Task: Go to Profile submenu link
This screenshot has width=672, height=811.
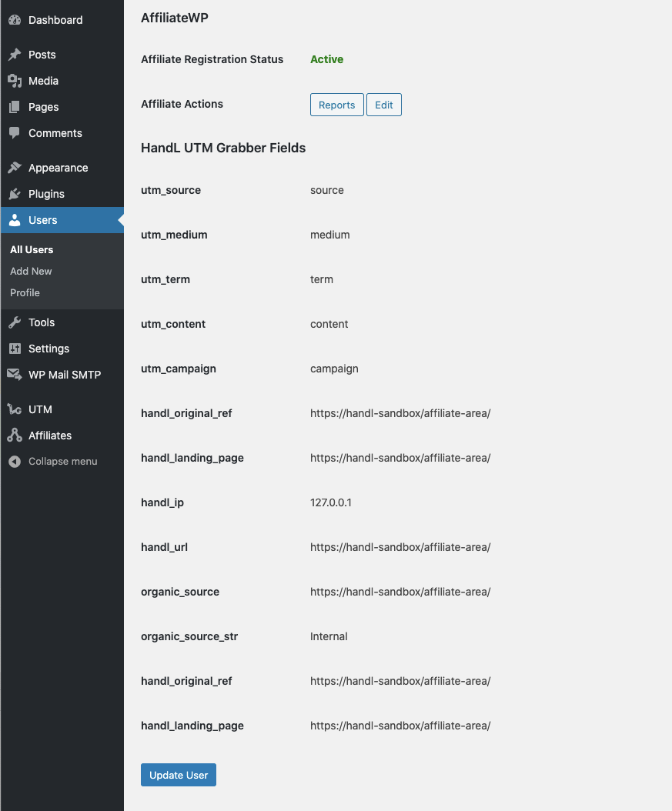Action: [25, 292]
